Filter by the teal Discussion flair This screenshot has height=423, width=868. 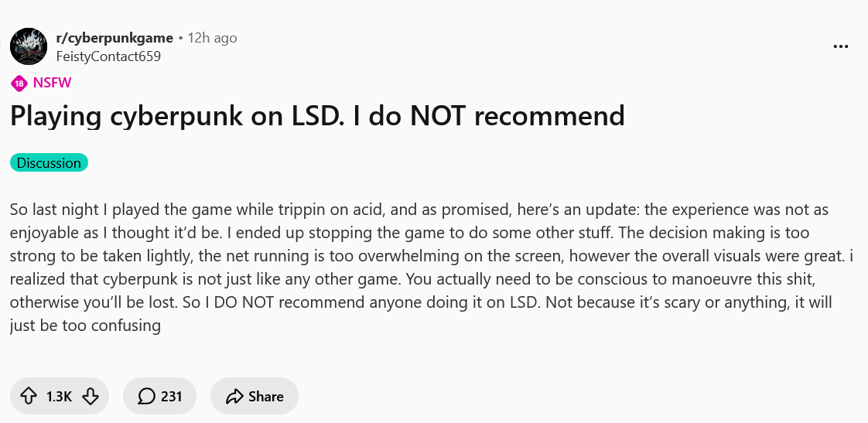click(x=49, y=162)
